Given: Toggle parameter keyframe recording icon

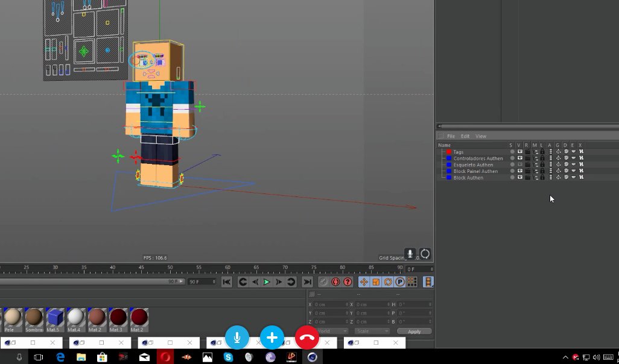Looking at the screenshot, I should click(x=400, y=281).
